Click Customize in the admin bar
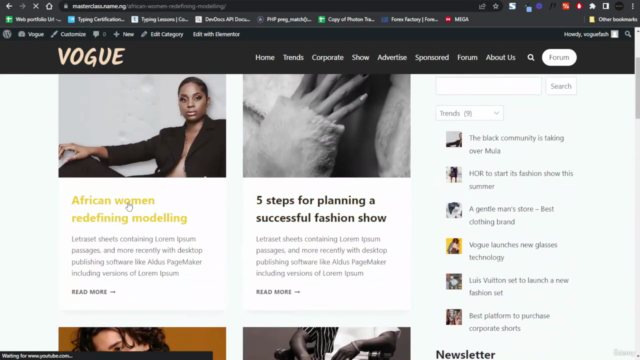 click(x=69, y=34)
